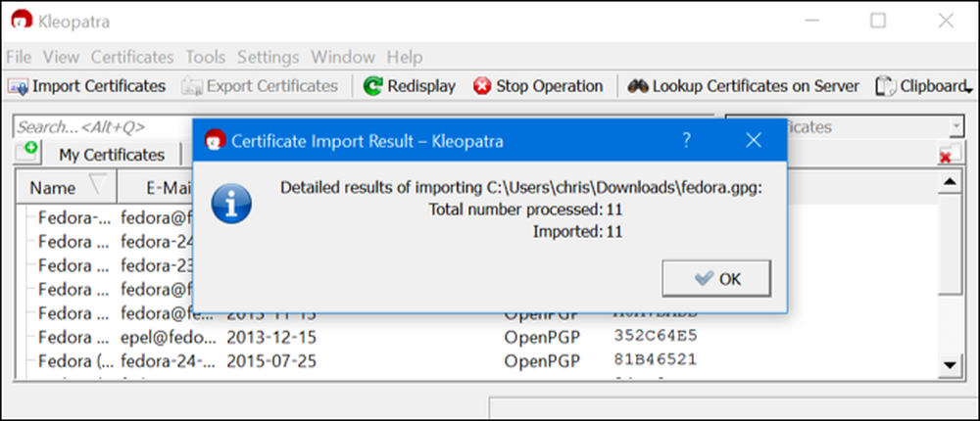Maximize the Kleopatra window
Screen dimensions: 980x421
[878, 21]
